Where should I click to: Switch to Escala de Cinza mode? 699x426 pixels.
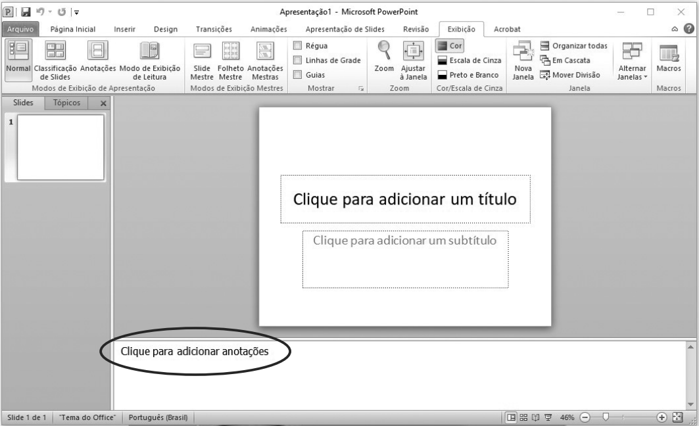pyautogui.click(x=469, y=60)
